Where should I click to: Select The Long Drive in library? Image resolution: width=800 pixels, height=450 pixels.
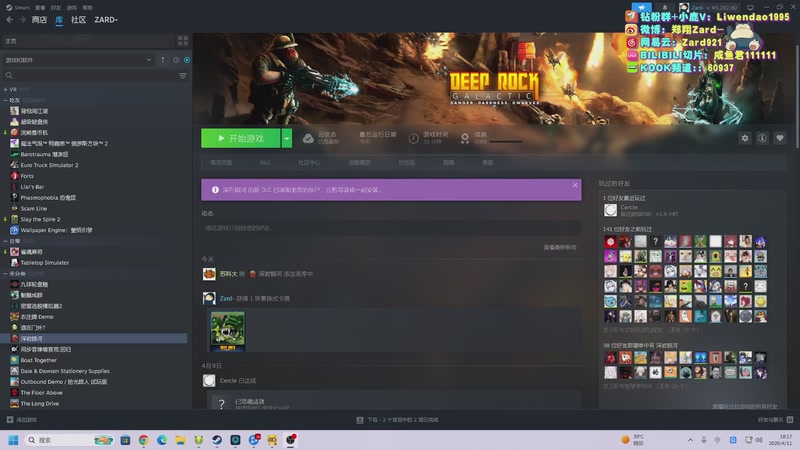39,404
